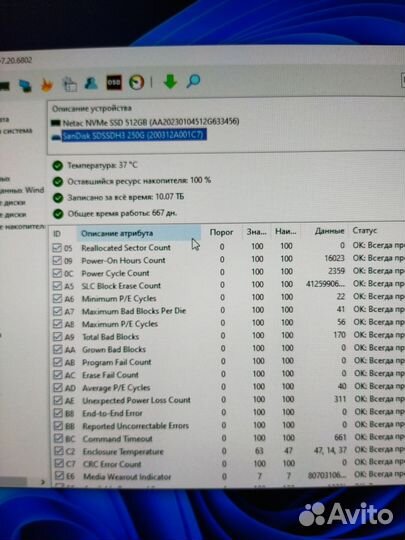This screenshot has width=405, height=540.
Task: Click data value 2359 for Power Cycle Count
Action: (x=336, y=271)
